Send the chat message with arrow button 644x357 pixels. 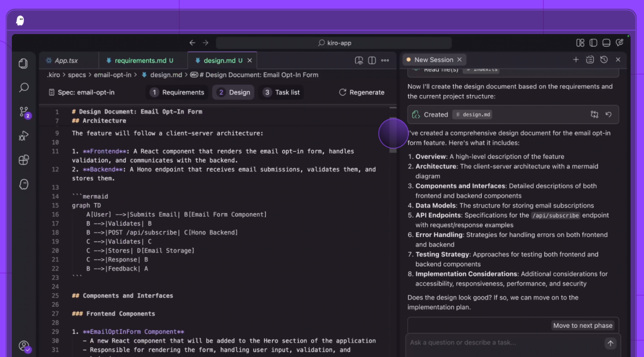pos(611,343)
